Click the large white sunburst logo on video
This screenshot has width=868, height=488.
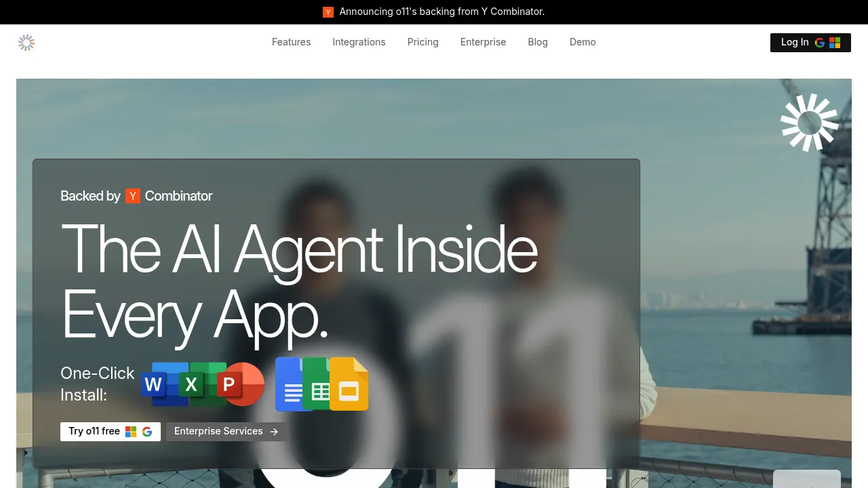pyautogui.click(x=810, y=123)
